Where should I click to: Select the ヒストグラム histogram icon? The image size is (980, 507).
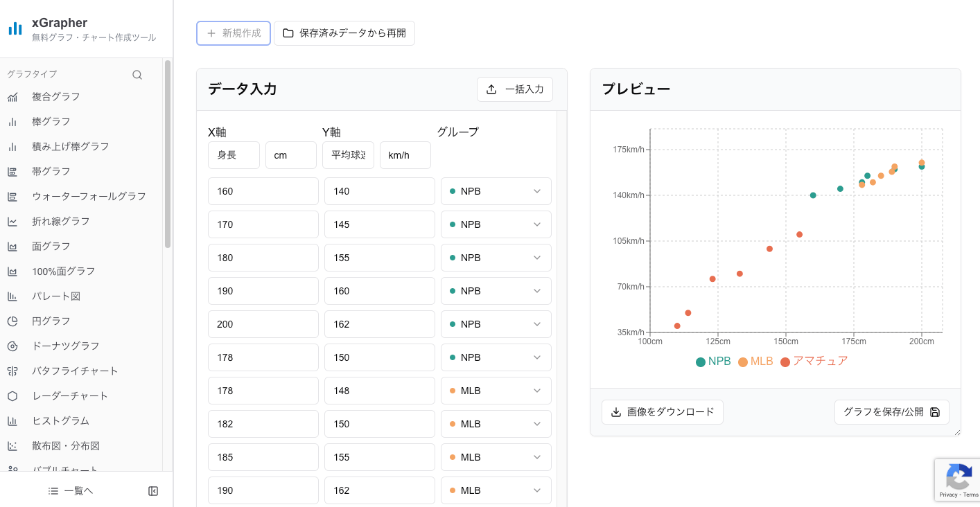(14, 420)
